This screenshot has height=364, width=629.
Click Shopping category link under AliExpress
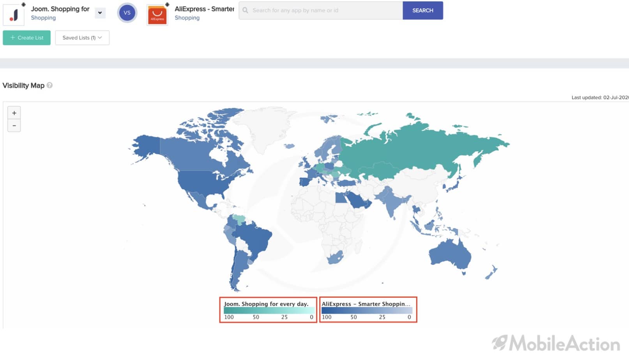pos(187,18)
